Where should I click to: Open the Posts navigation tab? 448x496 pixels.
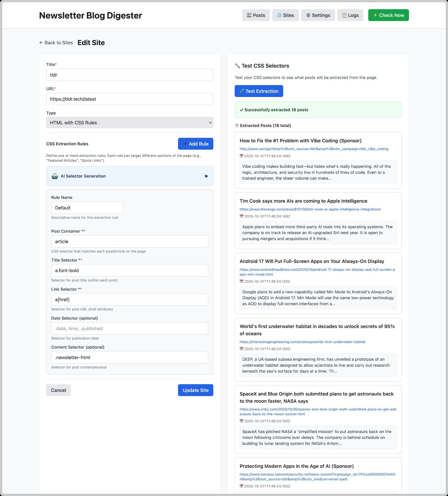point(256,15)
